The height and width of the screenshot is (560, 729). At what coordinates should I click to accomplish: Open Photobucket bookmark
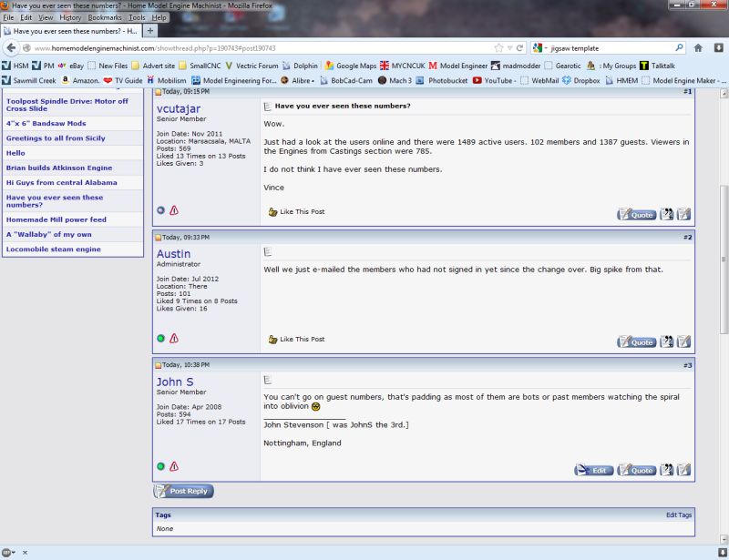[x=442, y=80]
